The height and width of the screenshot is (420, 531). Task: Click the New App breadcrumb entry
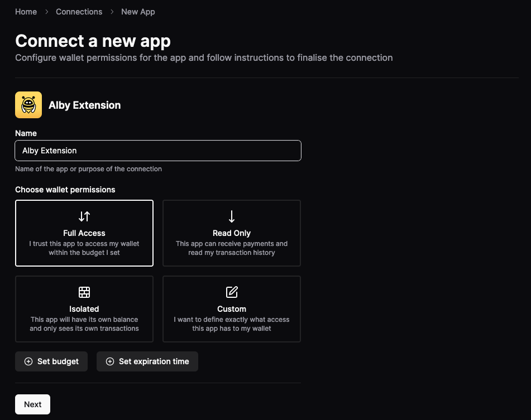[138, 11]
